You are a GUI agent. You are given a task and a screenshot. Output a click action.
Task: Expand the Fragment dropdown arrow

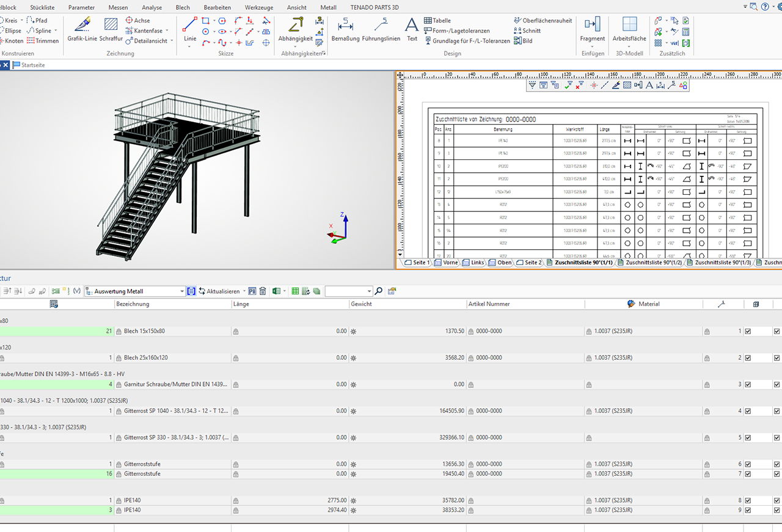coord(592,46)
